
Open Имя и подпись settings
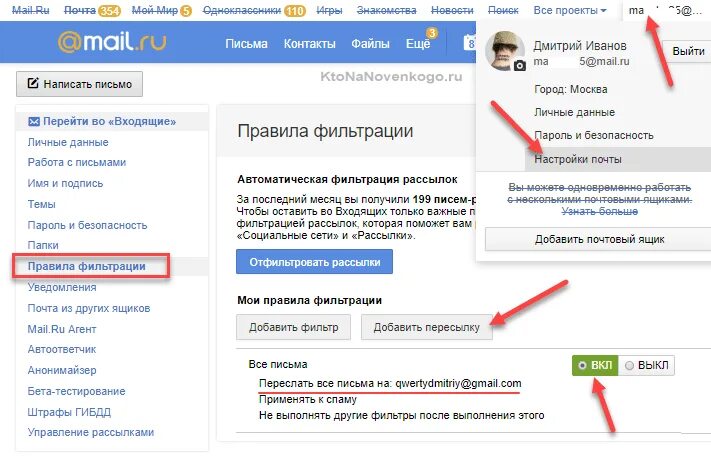65,184
